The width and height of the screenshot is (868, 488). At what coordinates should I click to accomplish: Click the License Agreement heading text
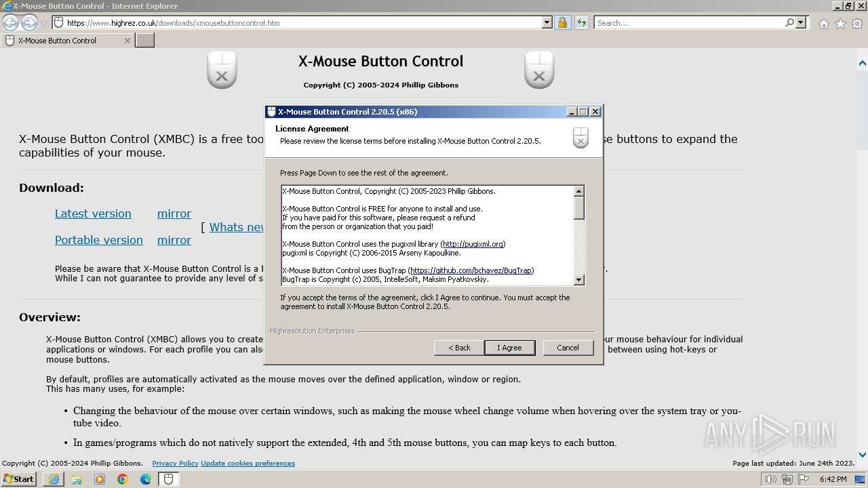click(312, 129)
